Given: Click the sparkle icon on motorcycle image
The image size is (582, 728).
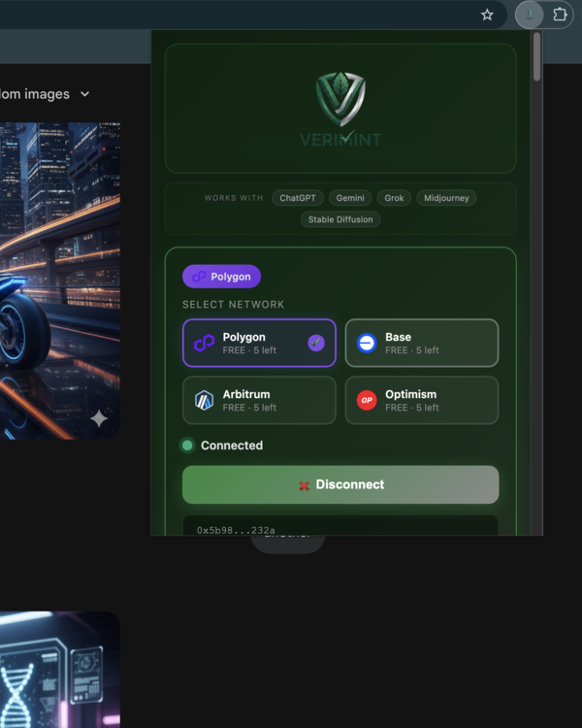Looking at the screenshot, I should point(99,418).
